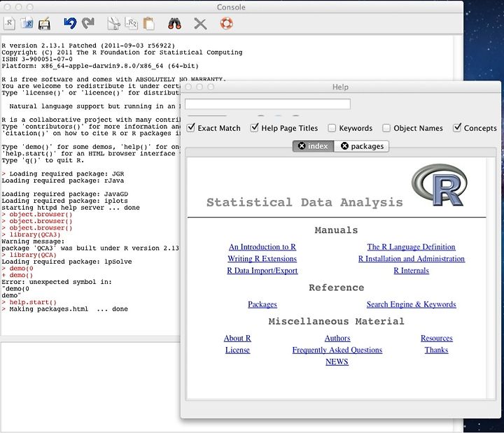
Task: Click the Cut scissors icon
Action: coord(113,24)
